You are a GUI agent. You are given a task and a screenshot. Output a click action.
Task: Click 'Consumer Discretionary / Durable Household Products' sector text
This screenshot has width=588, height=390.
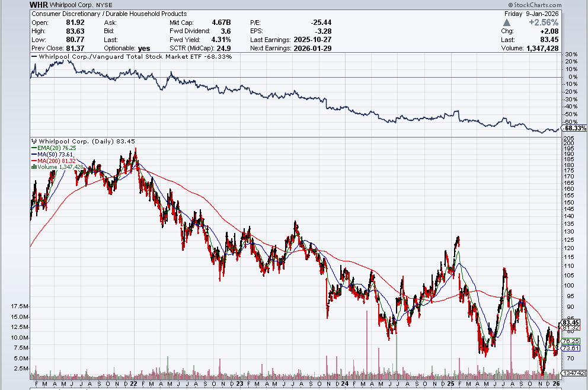pyautogui.click(x=109, y=14)
